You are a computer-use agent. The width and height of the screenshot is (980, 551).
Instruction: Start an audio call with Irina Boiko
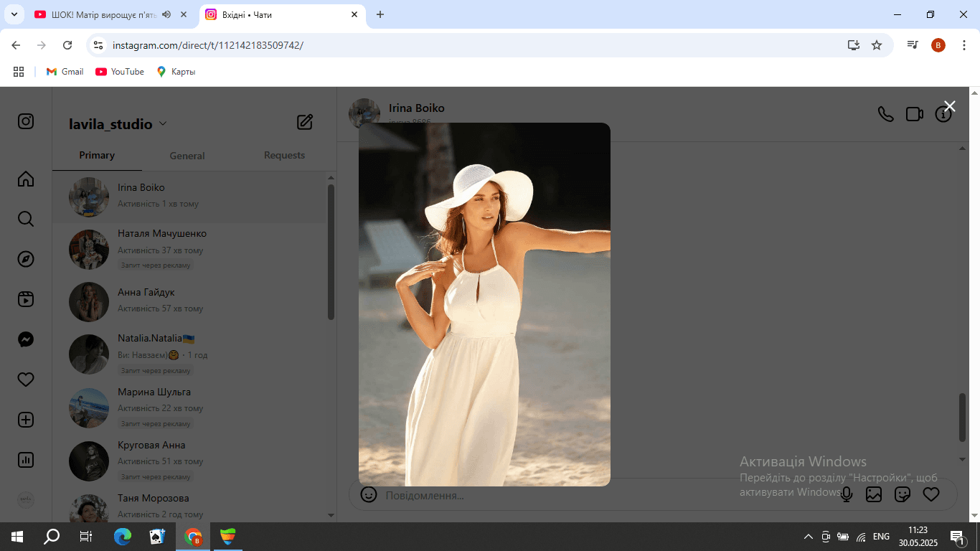[x=886, y=114]
